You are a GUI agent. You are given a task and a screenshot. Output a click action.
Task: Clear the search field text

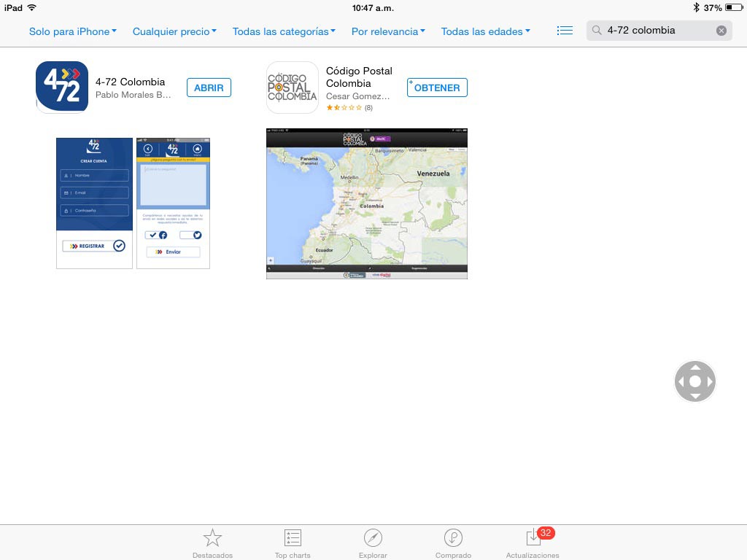tap(721, 31)
